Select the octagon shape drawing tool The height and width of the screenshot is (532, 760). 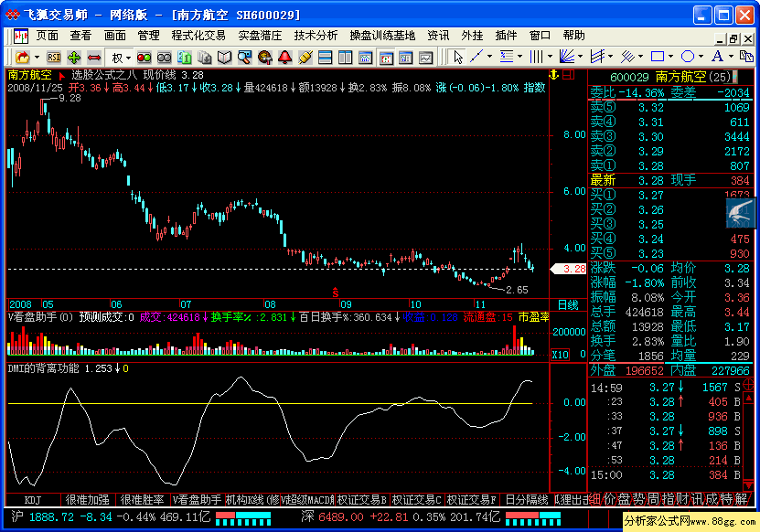[x=688, y=57]
